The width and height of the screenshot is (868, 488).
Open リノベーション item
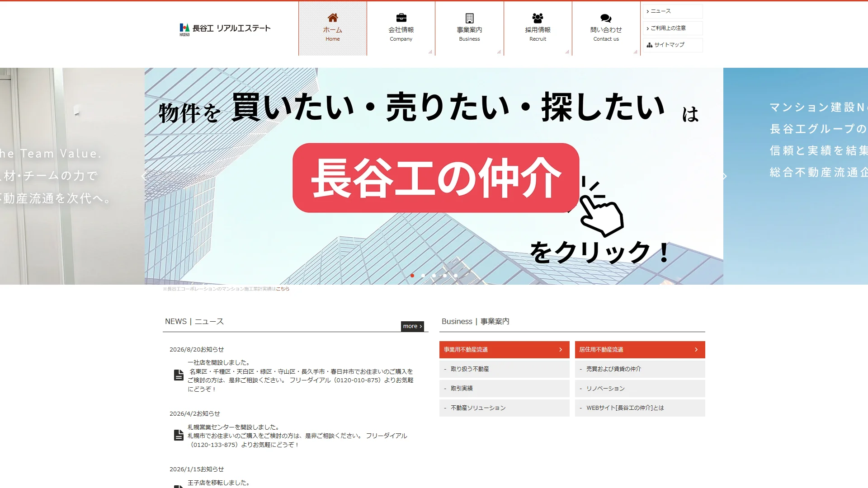click(640, 389)
